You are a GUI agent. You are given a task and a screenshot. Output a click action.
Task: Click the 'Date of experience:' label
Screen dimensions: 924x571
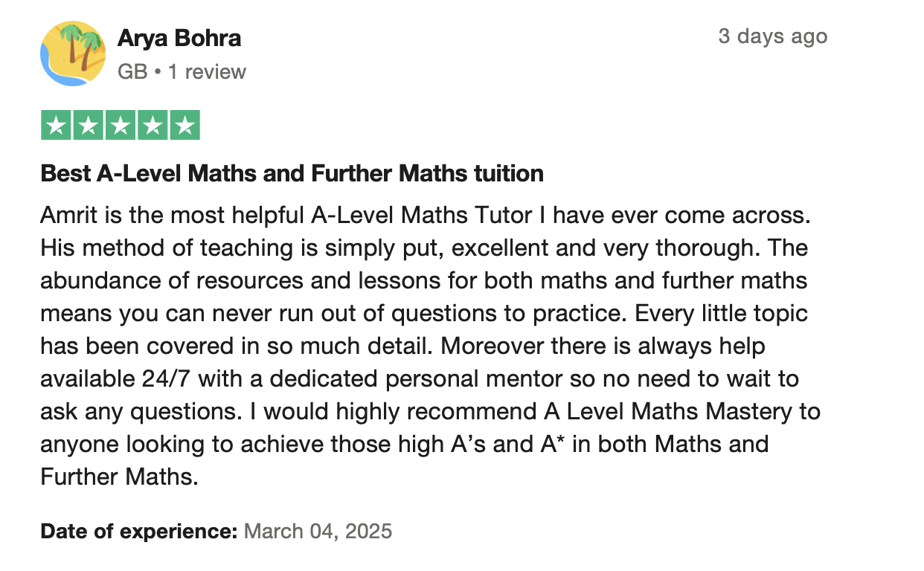(x=139, y=532)
